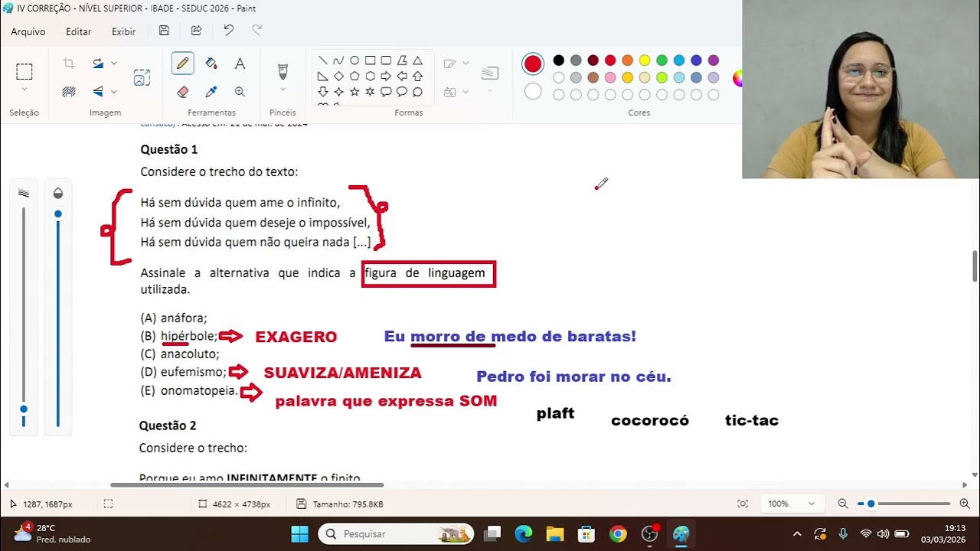
Task: Select the Color picker eyedropper tool
Action: (x=211, y=92)
